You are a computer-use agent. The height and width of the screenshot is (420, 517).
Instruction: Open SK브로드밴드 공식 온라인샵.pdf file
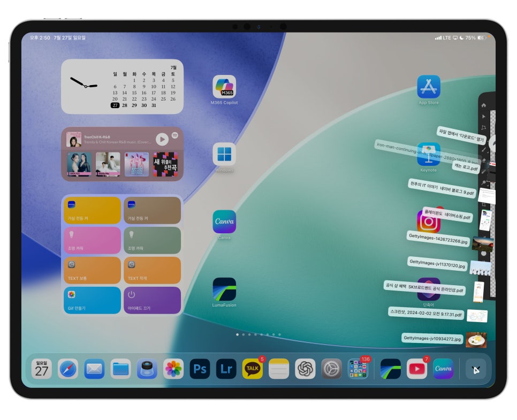(424, 288)
